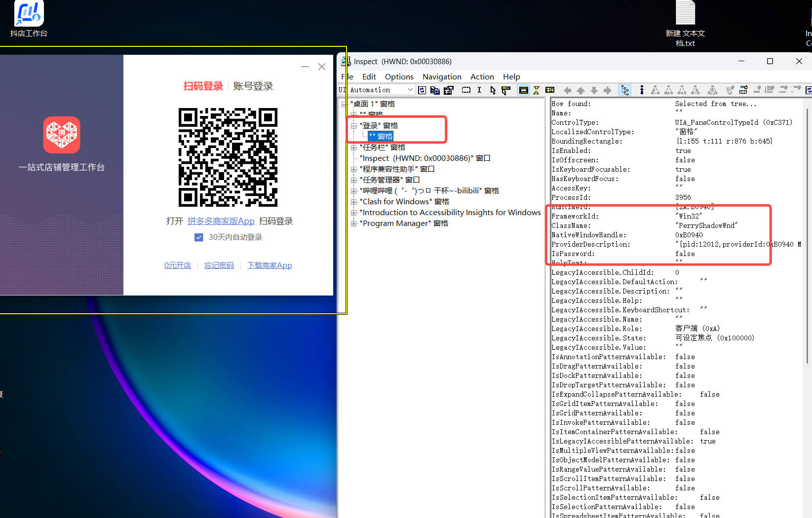Click the ProcessId value 3956
The height and width of the screenshot is (518, 812).
pyautogui.click(x=683, y=197)
